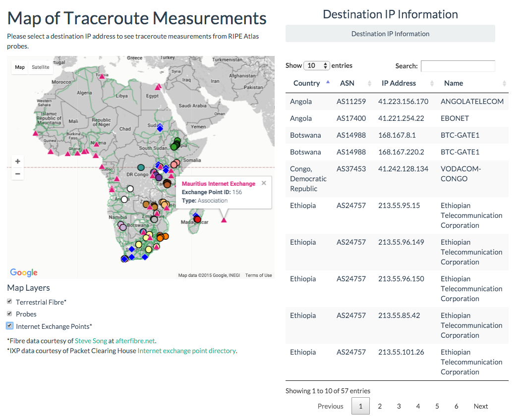
Task: Select IP address 168.167.220.2
Action: (401, 152)
